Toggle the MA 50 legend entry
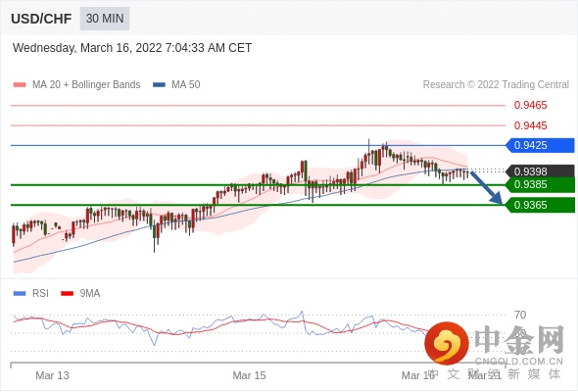This screenshot has height=392, width=578. click(176, 85)
